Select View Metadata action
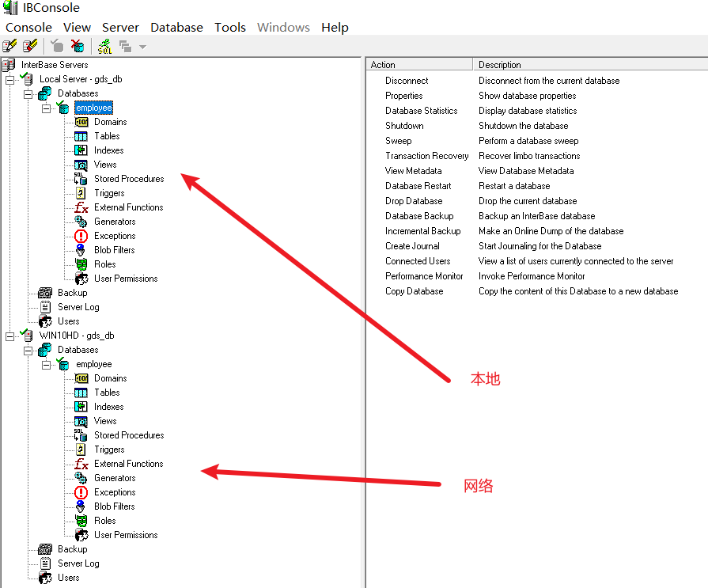Viewport: 708px width, 588px height. pos(413,171)
